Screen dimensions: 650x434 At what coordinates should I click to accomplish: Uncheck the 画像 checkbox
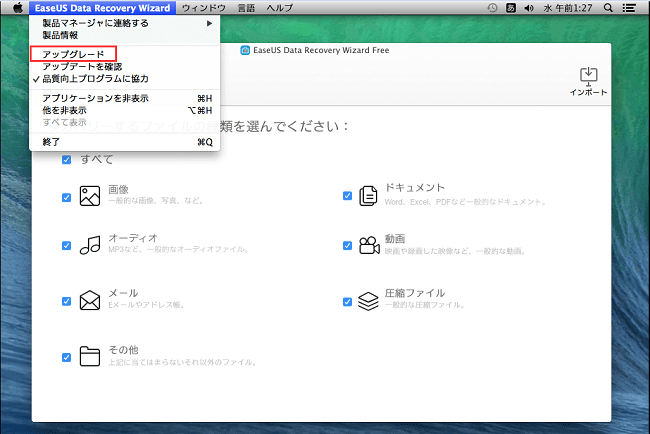(x=66, y=197)
